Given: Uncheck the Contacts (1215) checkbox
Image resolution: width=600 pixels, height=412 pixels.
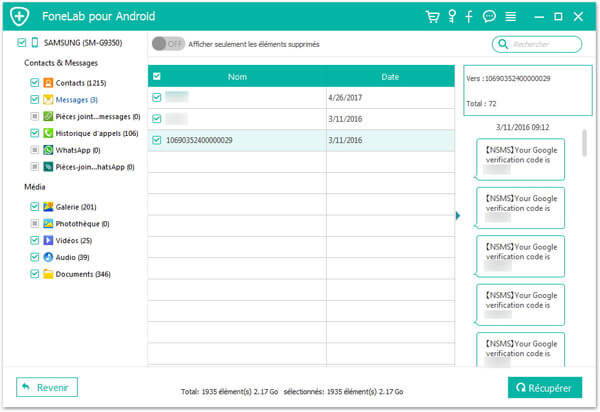Looking at the screenshot, I should tap(35, 83).
